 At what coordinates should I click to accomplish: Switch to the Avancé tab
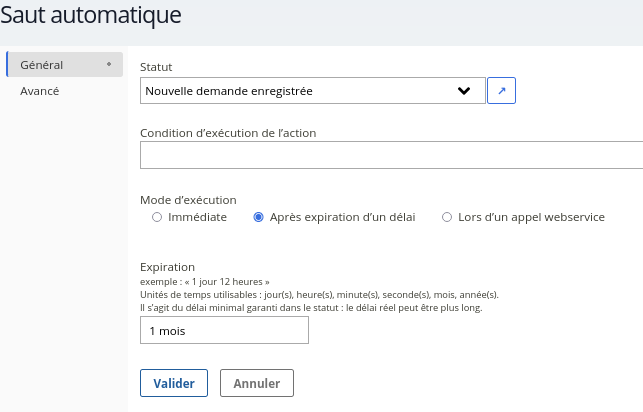(x=40, y=91)
